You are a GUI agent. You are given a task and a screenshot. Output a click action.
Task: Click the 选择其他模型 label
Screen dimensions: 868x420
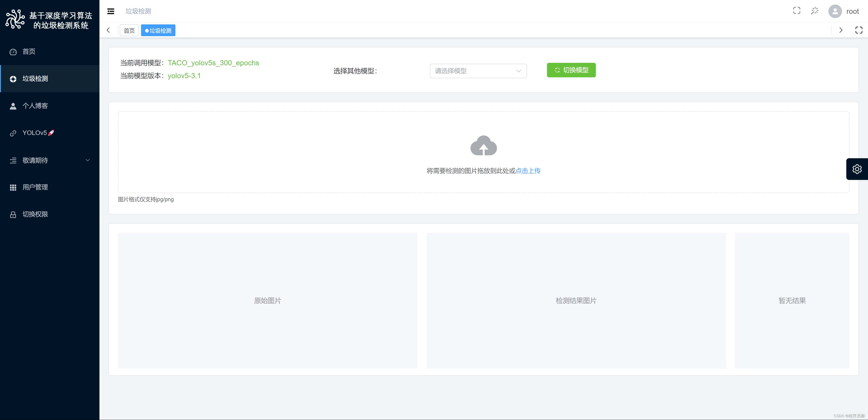point(355,71)
